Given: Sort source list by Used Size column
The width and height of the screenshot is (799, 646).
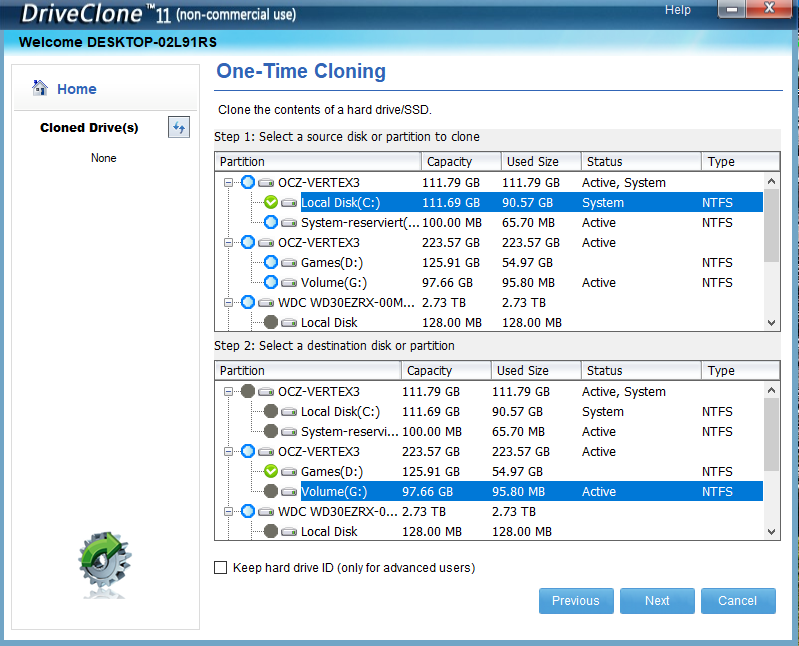Looking at the screenshot, I should (541, 162).
